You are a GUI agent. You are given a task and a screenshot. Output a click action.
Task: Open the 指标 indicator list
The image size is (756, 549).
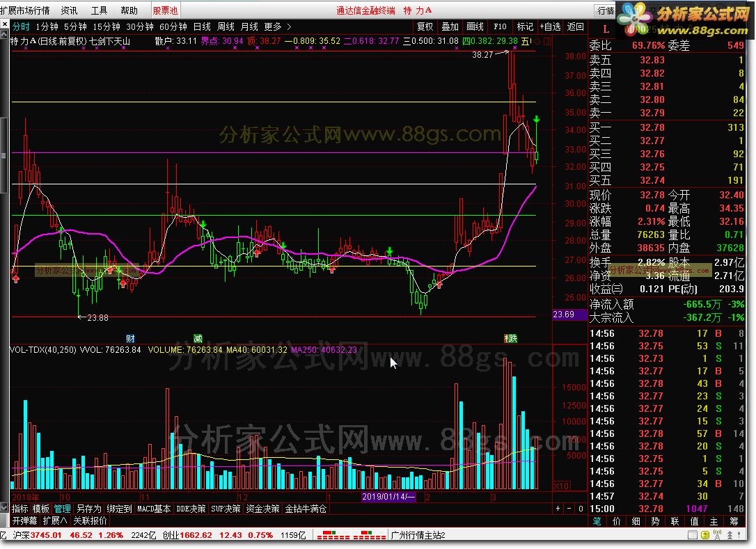tap(19, 509)
